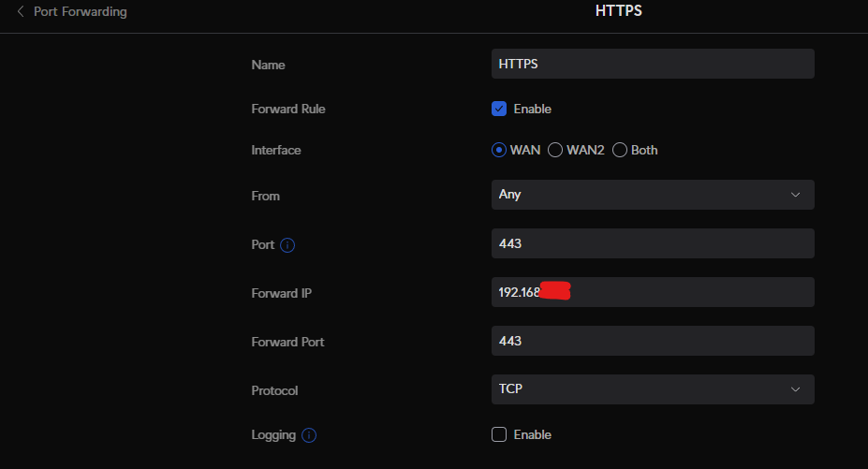Enable the Logging checkbox

(499, 434)
